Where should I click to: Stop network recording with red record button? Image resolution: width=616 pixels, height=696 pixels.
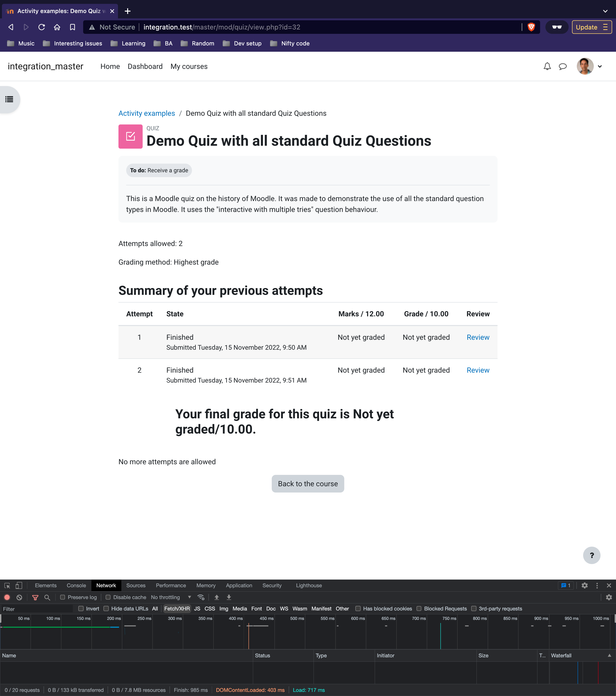click(x=7, y=597)
